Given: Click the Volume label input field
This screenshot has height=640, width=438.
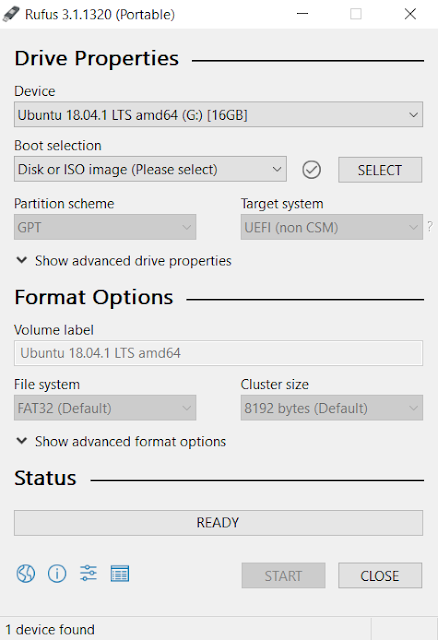Looking at the screenshot, I should click(218, 353).
